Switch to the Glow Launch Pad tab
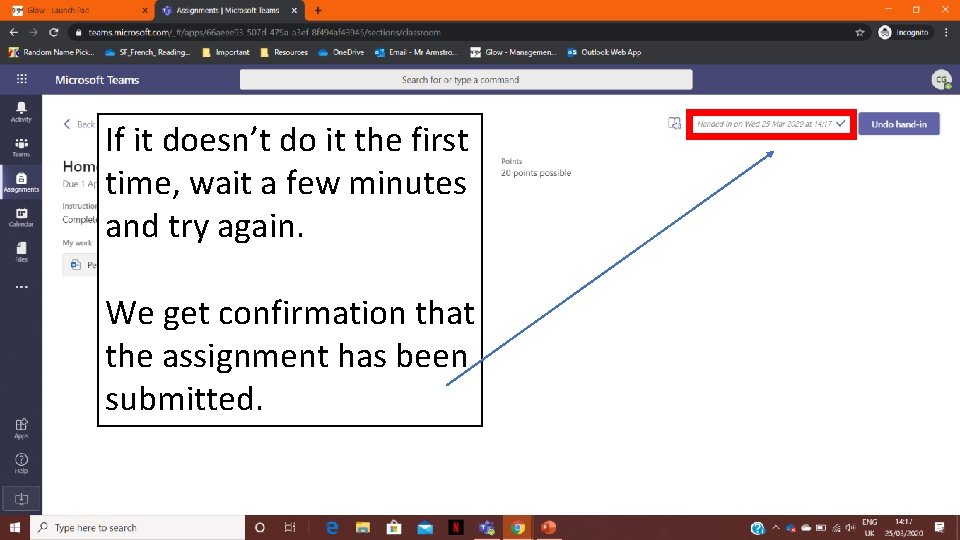960x540 pixels. coord(78,10)
